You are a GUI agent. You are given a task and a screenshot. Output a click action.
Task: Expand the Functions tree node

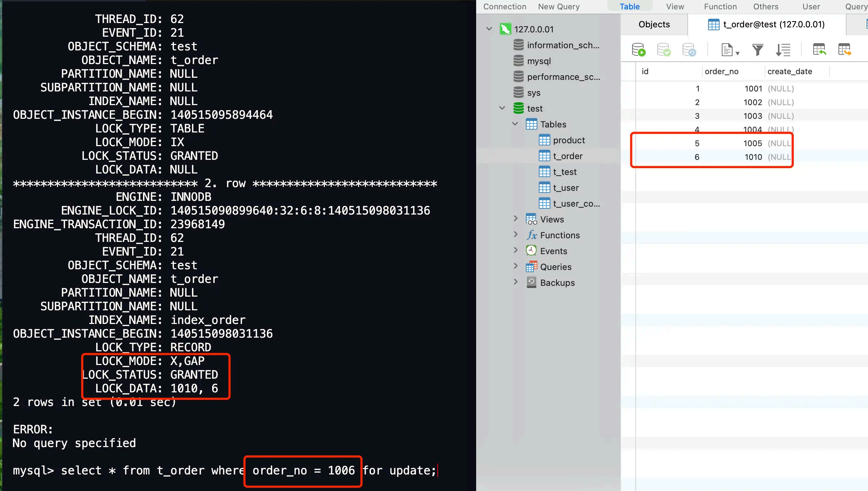[x=515, y=234]
